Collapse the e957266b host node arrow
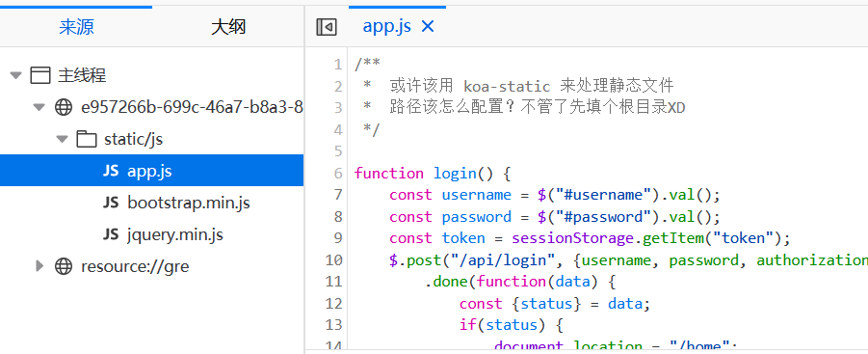The width and height of the screenshot is (868, 354). (39, 107)
